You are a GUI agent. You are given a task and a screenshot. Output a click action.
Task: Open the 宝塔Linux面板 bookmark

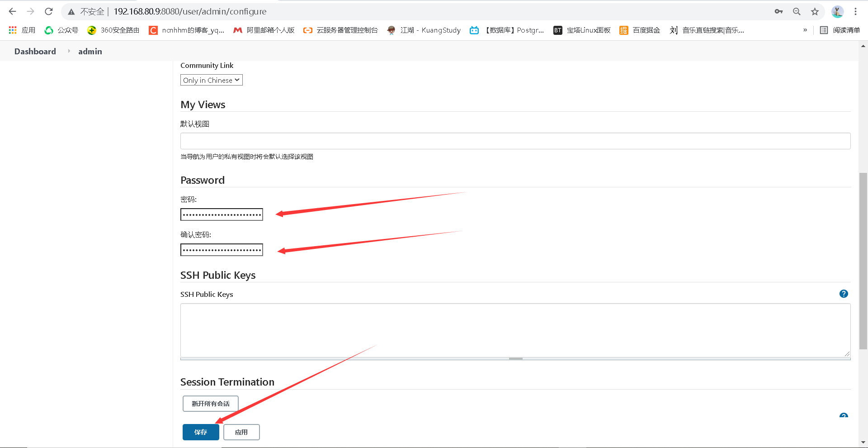tap(582, 30)
